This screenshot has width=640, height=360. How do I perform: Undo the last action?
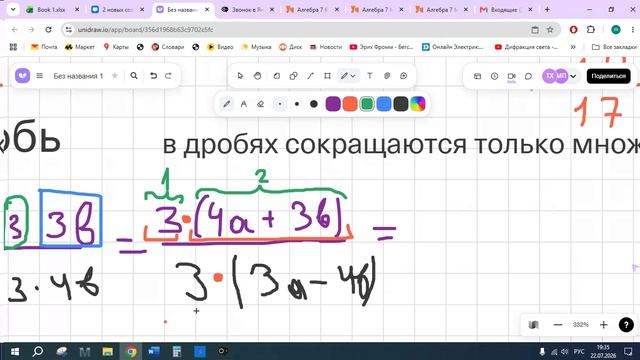click(x=153, y=76)
